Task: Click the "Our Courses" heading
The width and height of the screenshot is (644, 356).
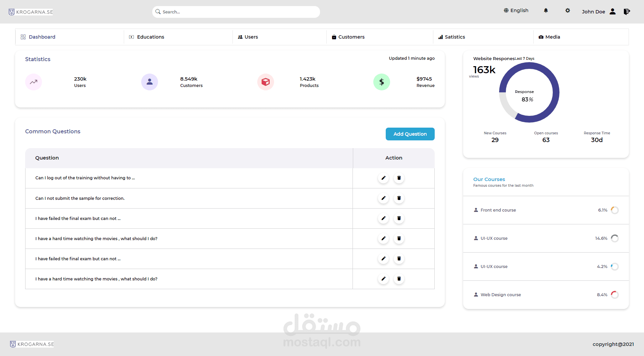Action: click(489, 179)
